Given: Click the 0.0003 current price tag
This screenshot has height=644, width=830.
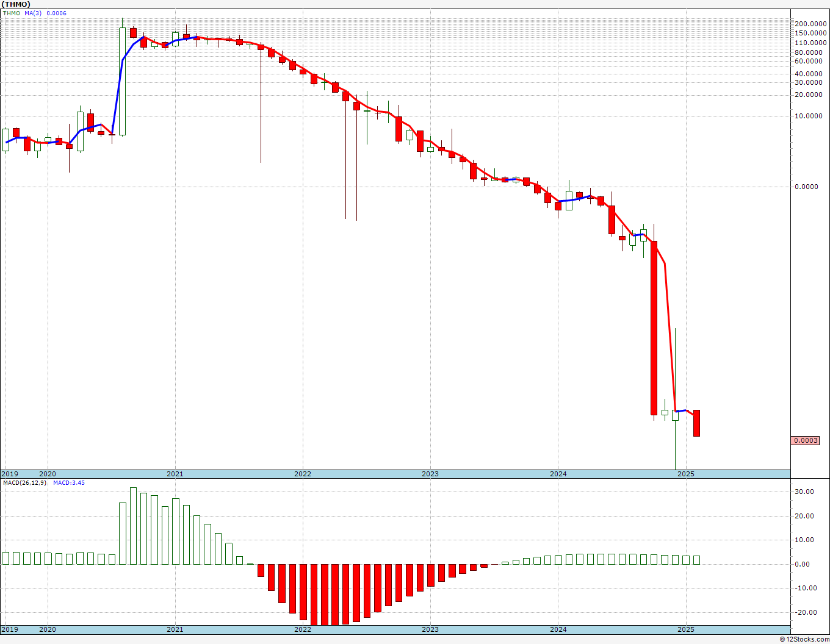Looking at the screenshot, I should 806,440.
